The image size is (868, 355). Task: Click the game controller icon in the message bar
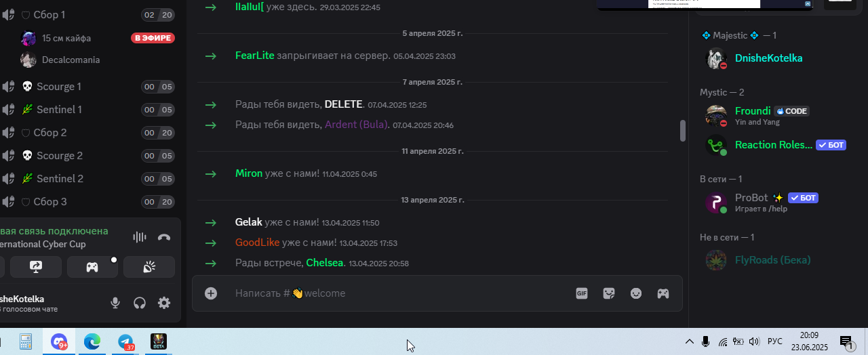tap(663, 293)
